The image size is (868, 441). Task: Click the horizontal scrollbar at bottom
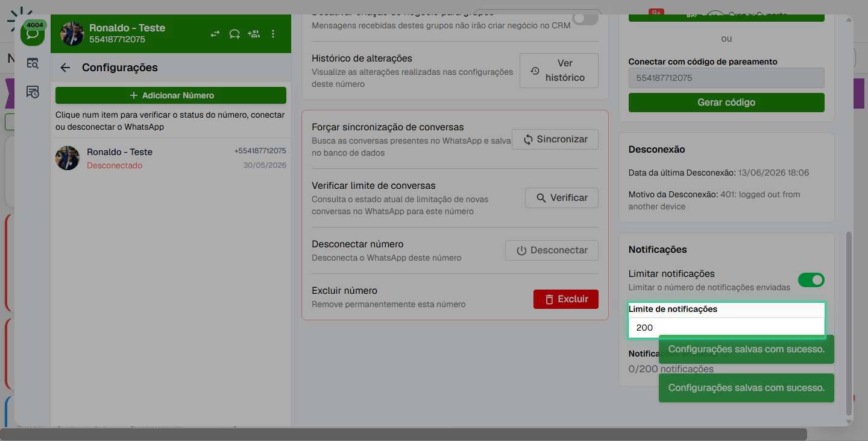tap(403, 434)
